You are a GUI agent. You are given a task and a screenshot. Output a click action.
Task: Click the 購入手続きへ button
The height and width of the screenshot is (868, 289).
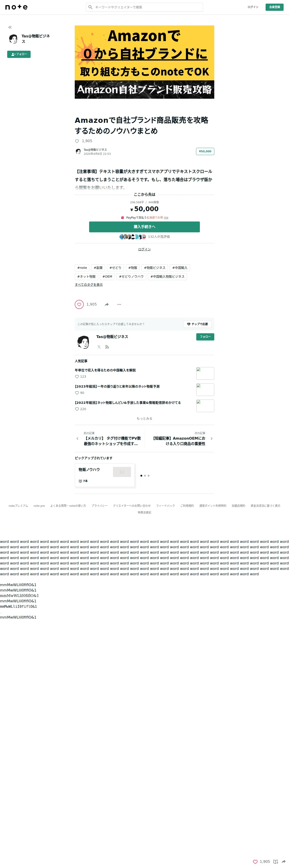click(x=144, y=227)
